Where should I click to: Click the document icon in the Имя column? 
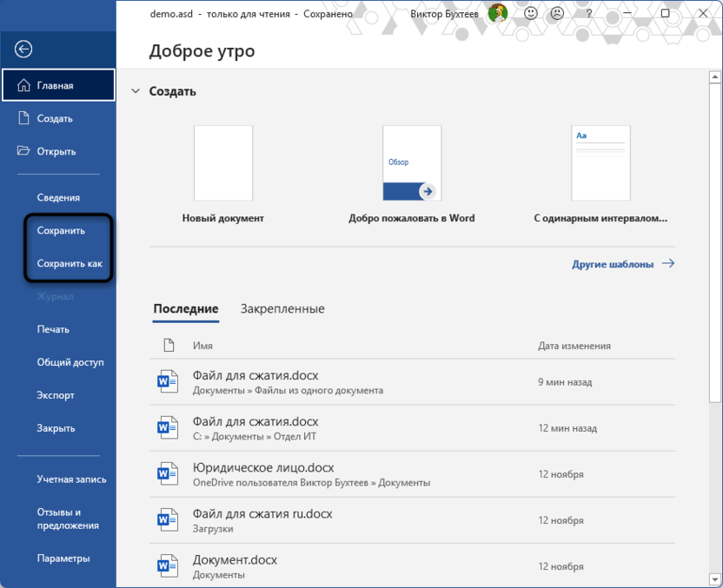169,345
